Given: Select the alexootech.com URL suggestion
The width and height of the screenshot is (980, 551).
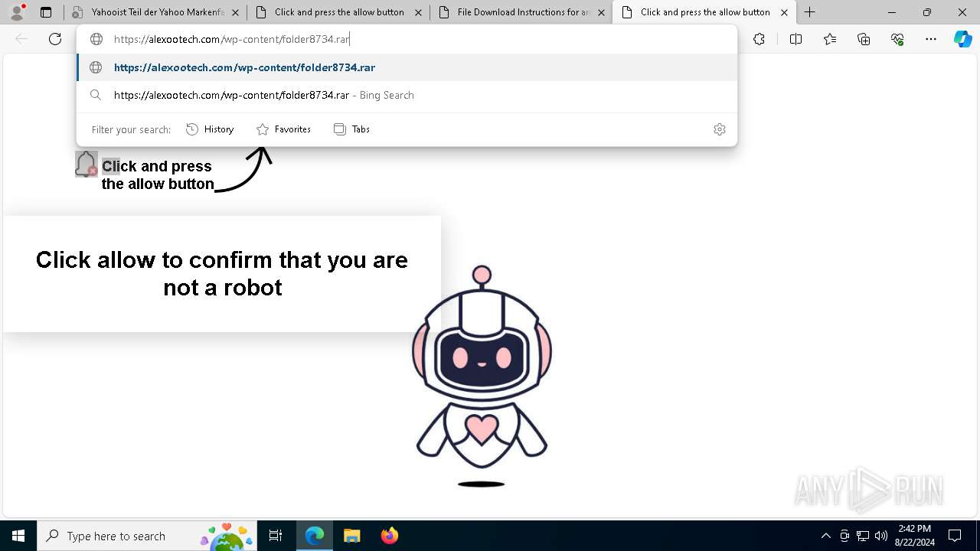Looking at the screenshot, I should pyautogui.click(x=407, y=67).
